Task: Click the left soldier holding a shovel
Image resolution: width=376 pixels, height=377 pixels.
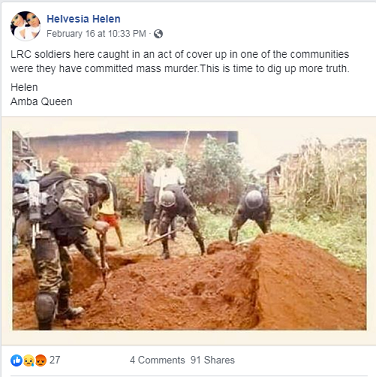Action: 67,247
